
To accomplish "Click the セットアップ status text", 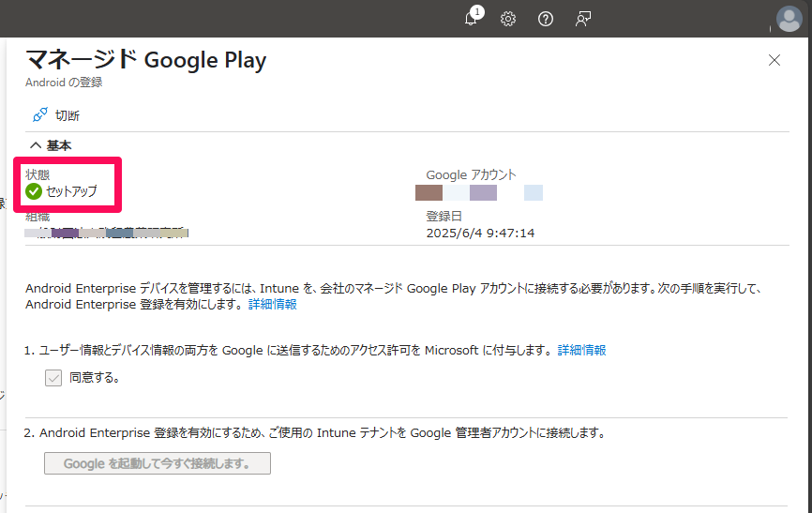I will (71, 191).
